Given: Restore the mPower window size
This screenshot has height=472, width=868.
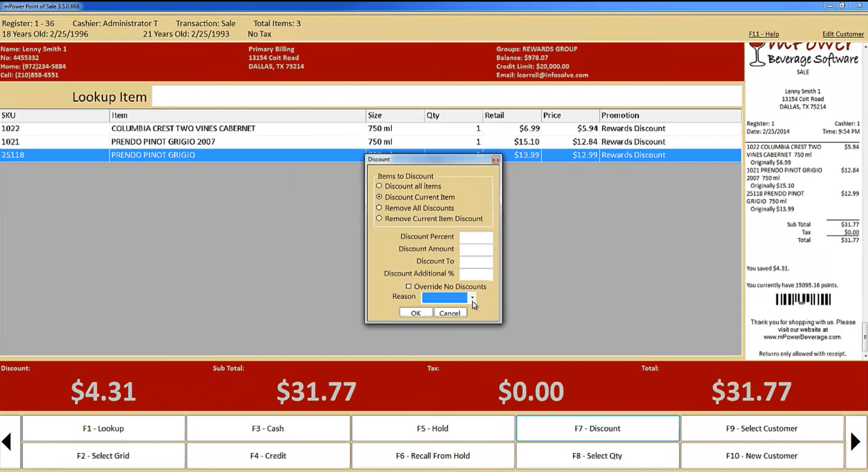Looking at the screenshot, I should [x=842, y=6].
